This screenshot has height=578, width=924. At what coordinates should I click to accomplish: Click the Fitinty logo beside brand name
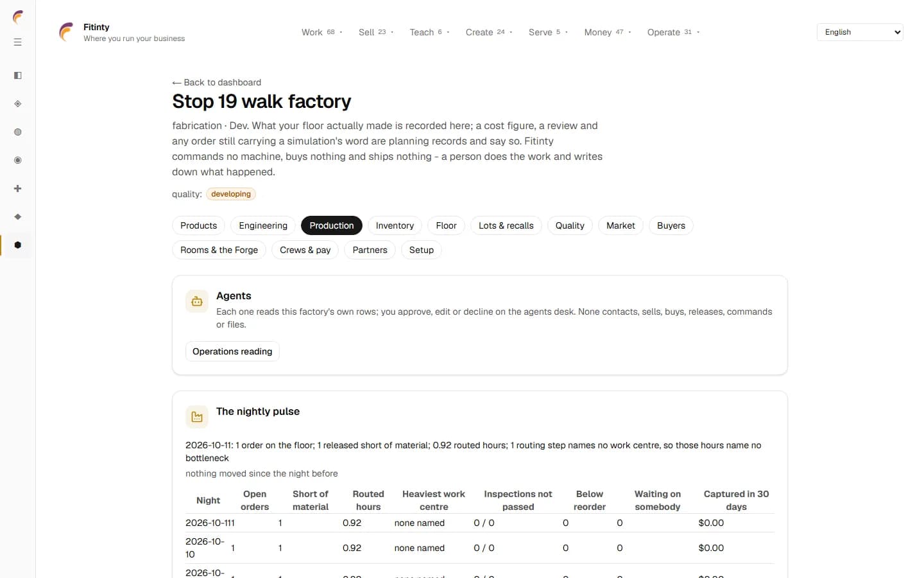point(66,32)
